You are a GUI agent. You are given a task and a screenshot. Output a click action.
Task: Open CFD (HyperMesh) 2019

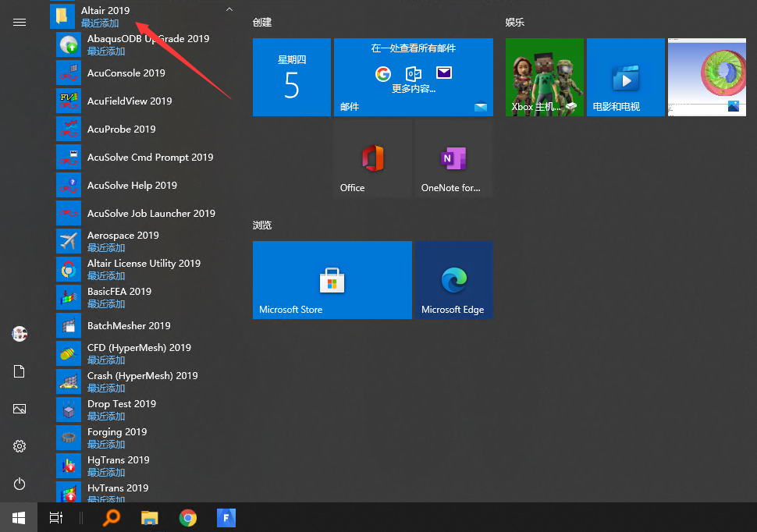[138, 348]
